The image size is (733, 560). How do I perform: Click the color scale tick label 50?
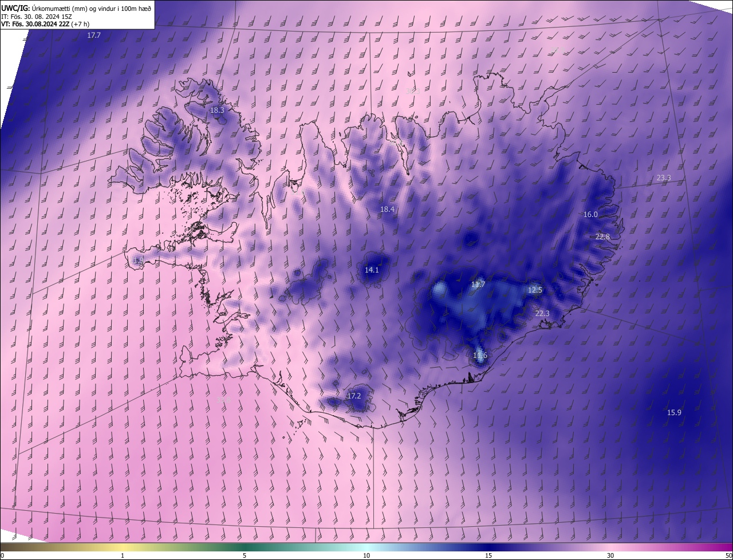[x=728, y=556]
